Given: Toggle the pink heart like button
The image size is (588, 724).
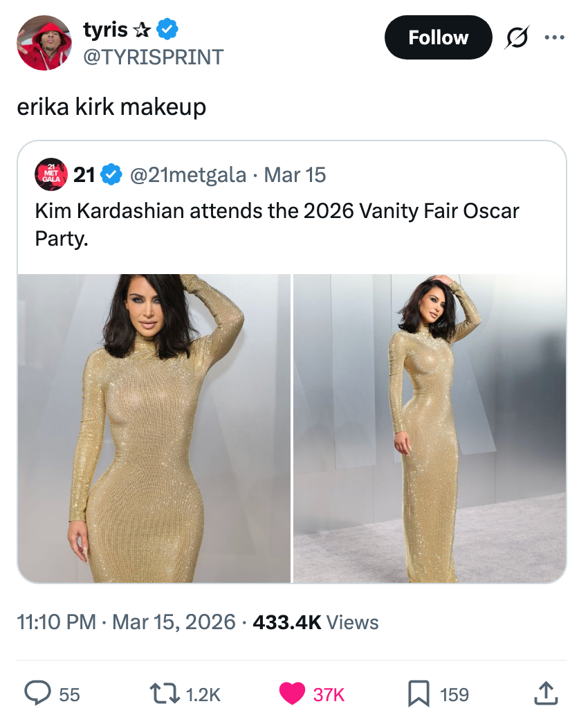Looking at the screenshot, I should point(293,694).
